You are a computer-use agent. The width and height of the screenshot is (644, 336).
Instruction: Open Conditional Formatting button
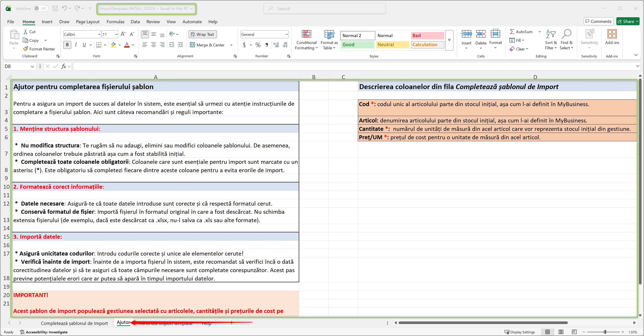coord(306,40)
